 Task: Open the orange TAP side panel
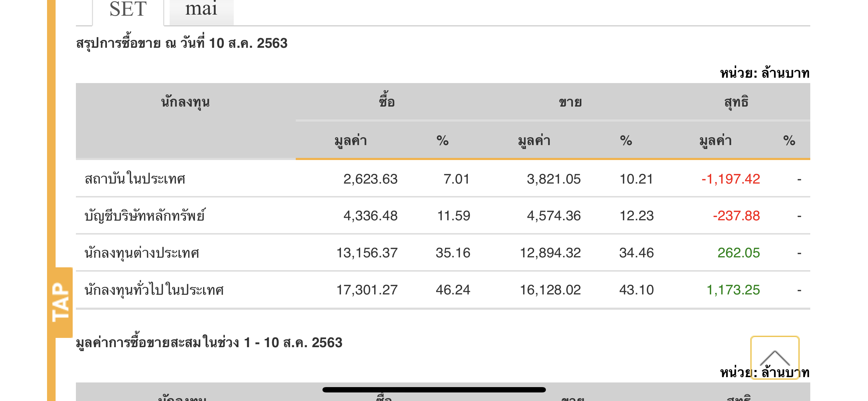(x=61, y=302)
